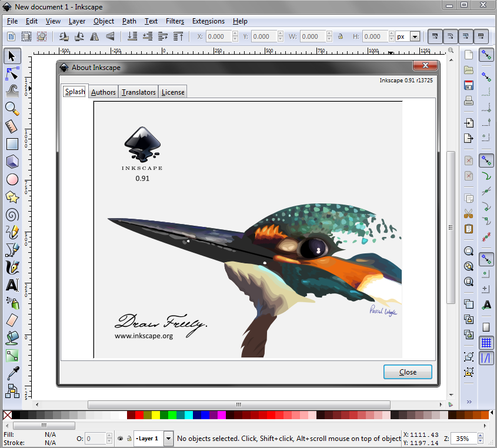Switch to the Authors tab
Screen dimensions: 497x448
(x=103, y=92)
